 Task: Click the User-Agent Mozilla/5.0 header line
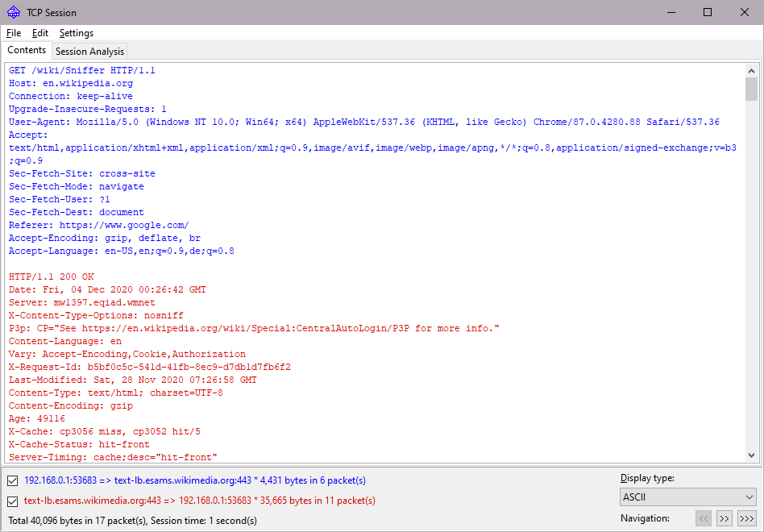(x=364, y=123)
